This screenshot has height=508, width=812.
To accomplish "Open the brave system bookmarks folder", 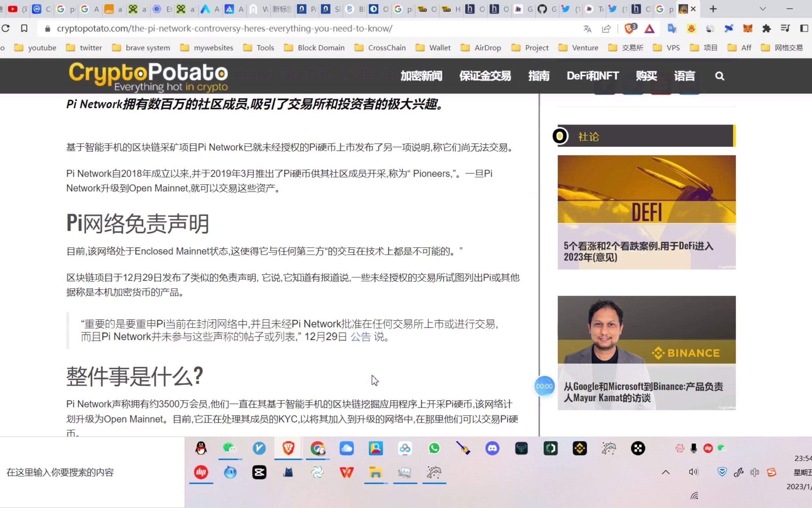I will point(141,48).
